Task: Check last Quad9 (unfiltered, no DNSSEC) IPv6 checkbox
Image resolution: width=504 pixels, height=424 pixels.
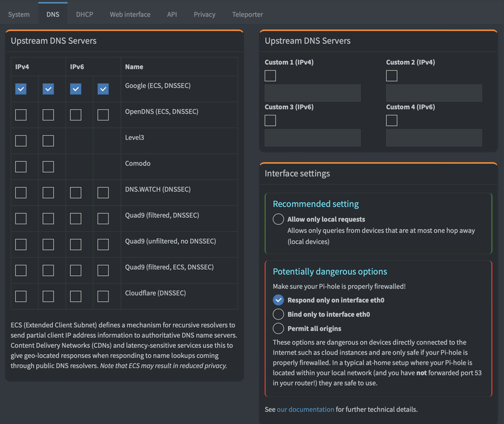Action: 103,244
